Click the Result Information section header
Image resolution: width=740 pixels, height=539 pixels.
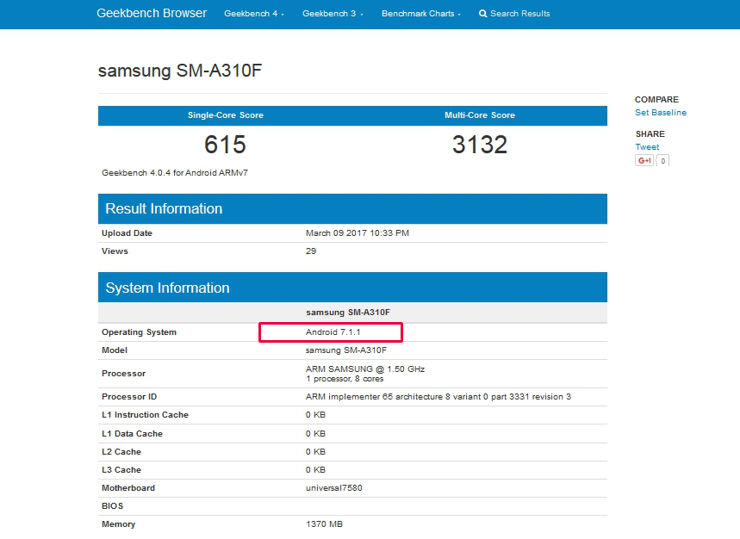pyautogui.click(x=353, y=209)
